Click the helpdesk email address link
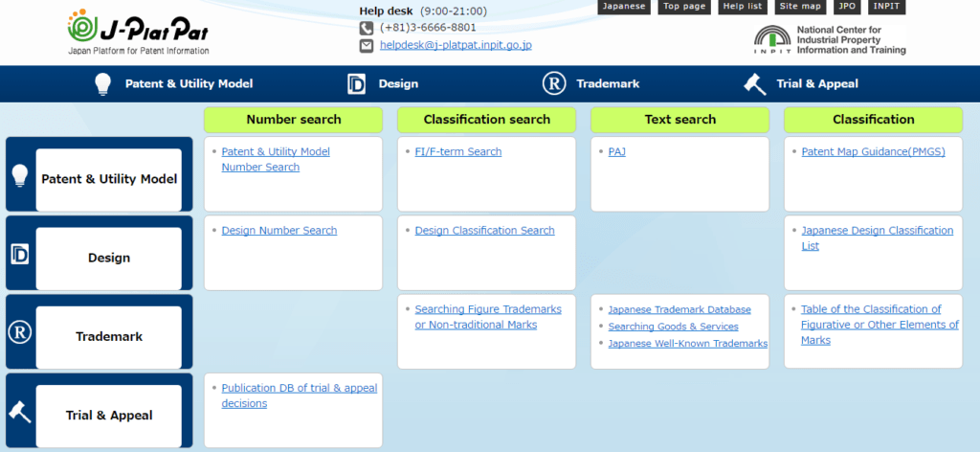Screen dimensions: 980x452 pos(456,46)
